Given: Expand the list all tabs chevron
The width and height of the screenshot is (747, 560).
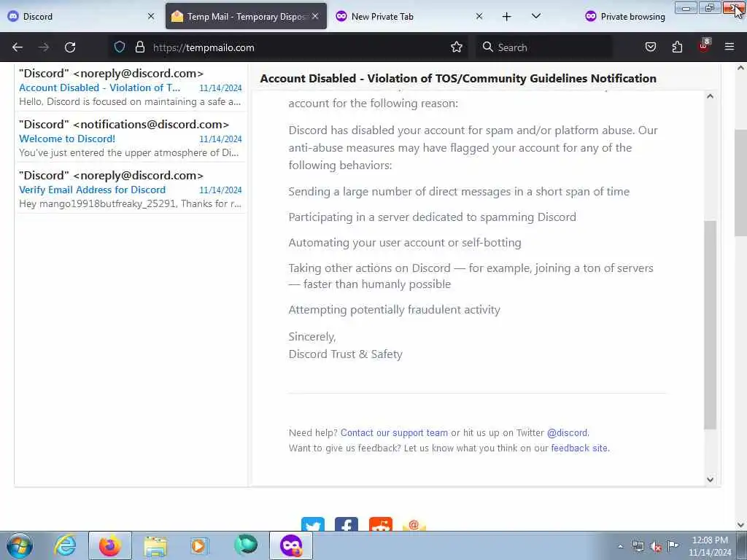Looking at the screenshot, I should tap(536, 17).
